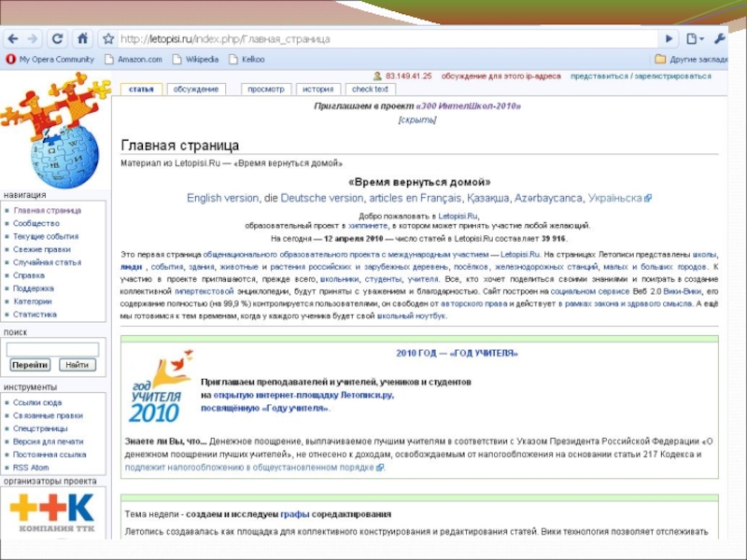Click the browser back arrow
The image size is (747, 560).
coord(12,39)
